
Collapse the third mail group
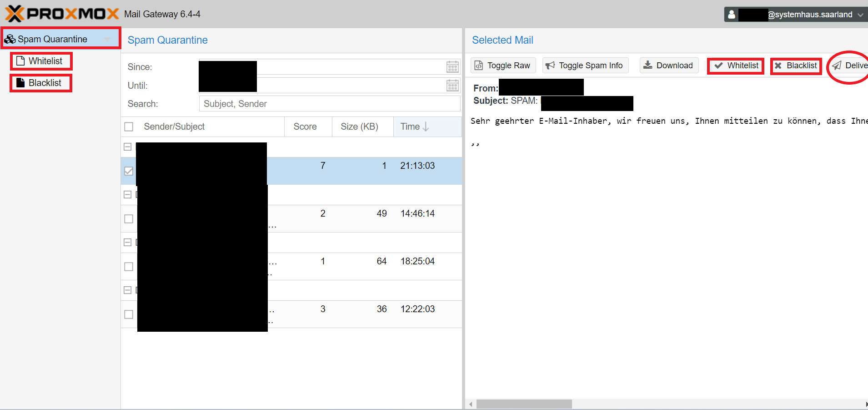pyautogui.click(x=128, y=243)
